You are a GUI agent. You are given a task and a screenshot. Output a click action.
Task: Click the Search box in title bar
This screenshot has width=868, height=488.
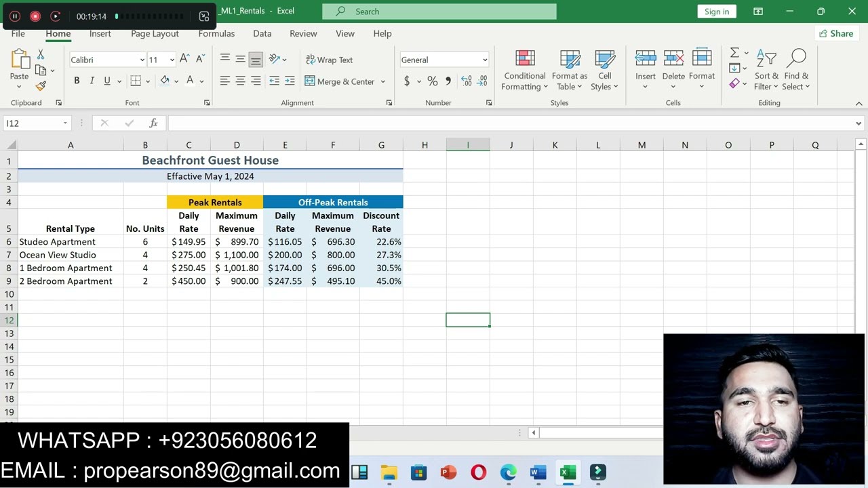[439, 12]
